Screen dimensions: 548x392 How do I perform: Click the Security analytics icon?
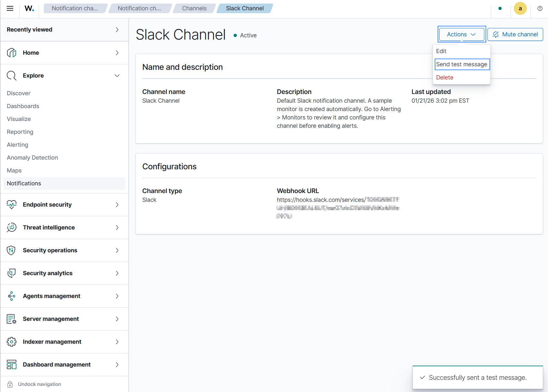pos(12,273)
